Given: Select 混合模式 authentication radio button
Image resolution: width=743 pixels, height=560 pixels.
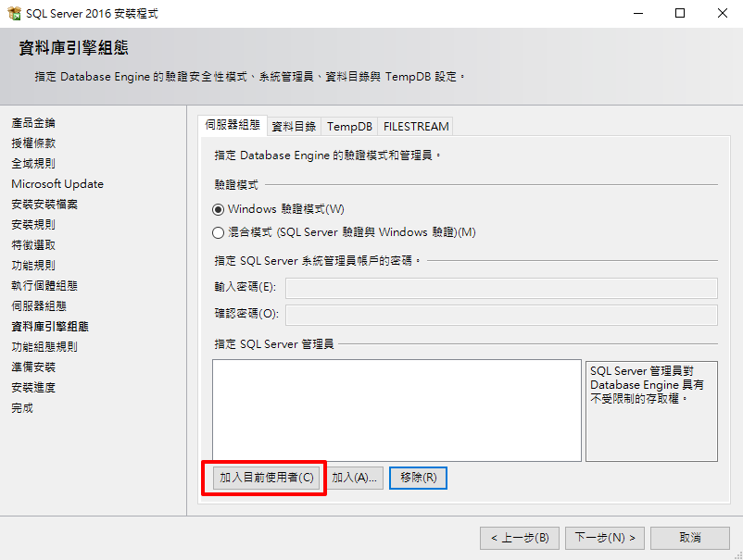Looking at the screenshot, I should (x=218, y=232).
